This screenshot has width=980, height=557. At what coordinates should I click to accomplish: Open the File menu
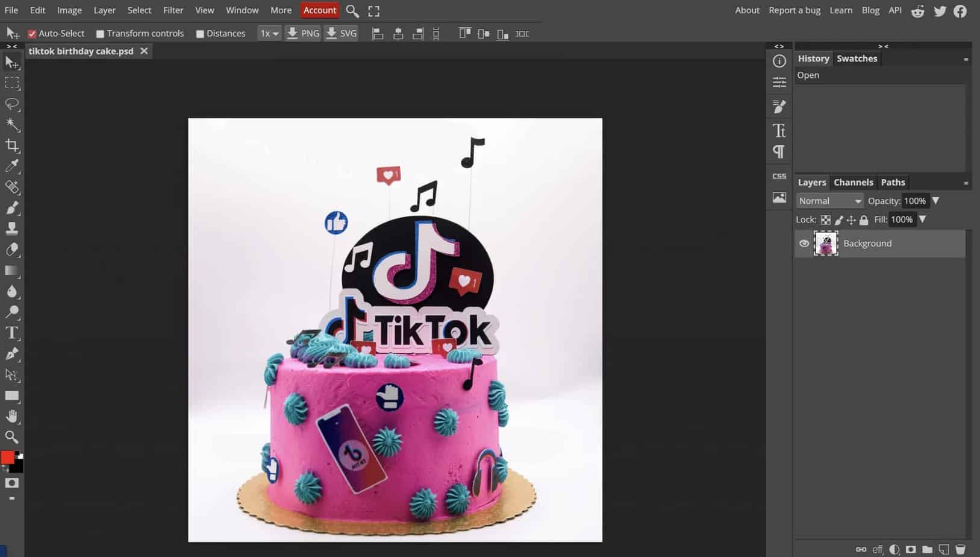click(x=11, y=10)
